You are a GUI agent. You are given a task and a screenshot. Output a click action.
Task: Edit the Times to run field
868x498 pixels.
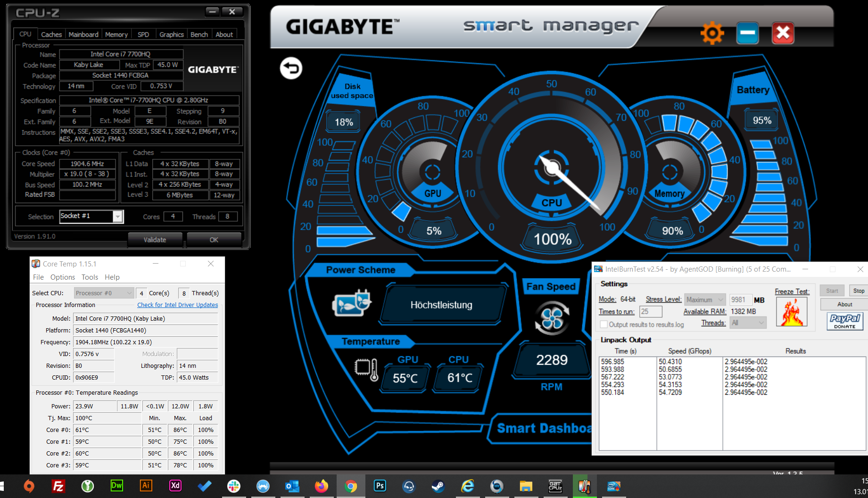click(651, 311)
